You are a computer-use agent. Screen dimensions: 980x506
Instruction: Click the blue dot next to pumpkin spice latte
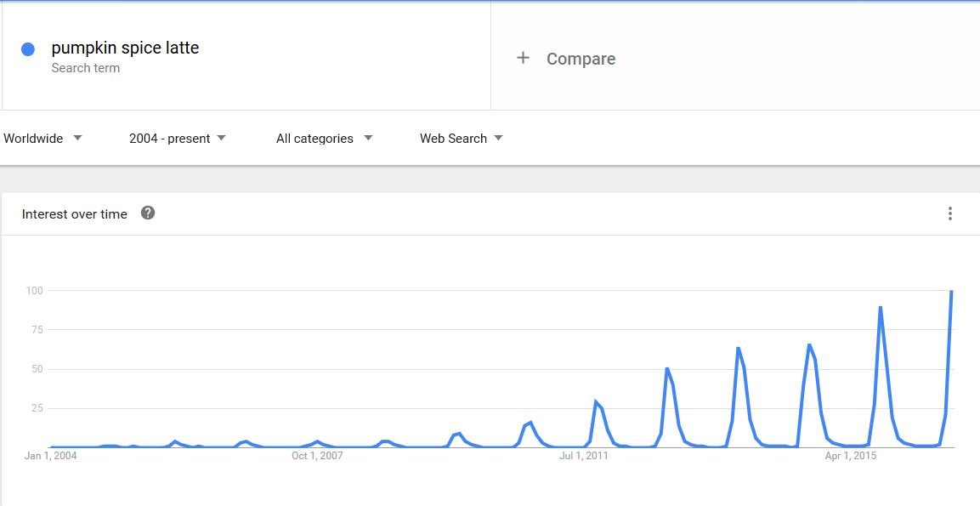pos(27,49)
